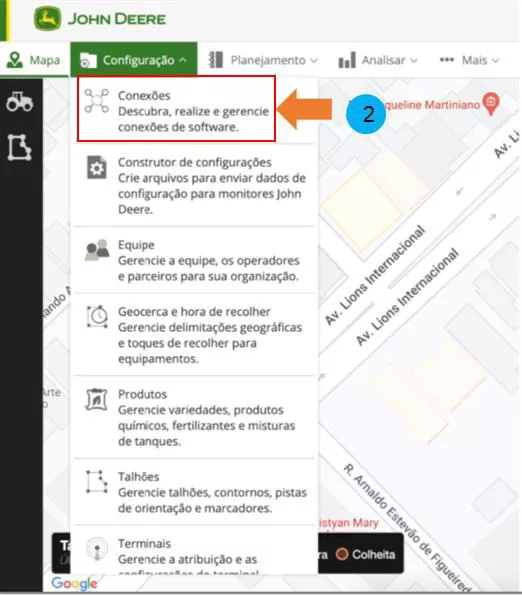Click the Planejamento notebook icon
Screen dimensions: 522x595
(216, 60)
